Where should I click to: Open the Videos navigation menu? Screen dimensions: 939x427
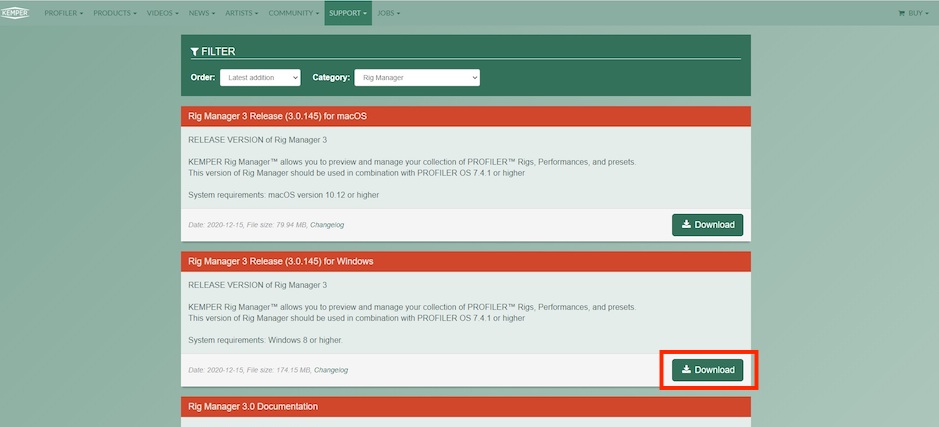point(162,13)
